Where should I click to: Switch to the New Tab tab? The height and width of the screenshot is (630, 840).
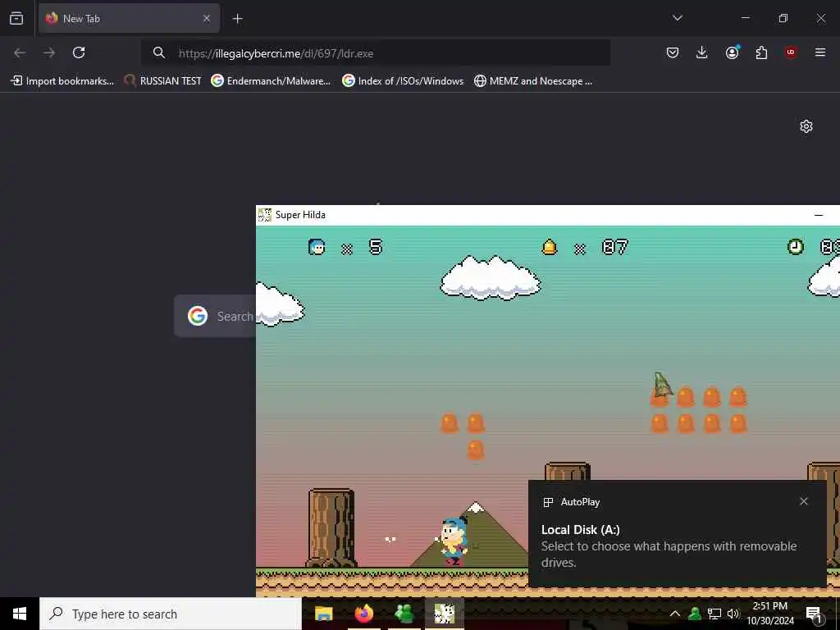[129, 18]
